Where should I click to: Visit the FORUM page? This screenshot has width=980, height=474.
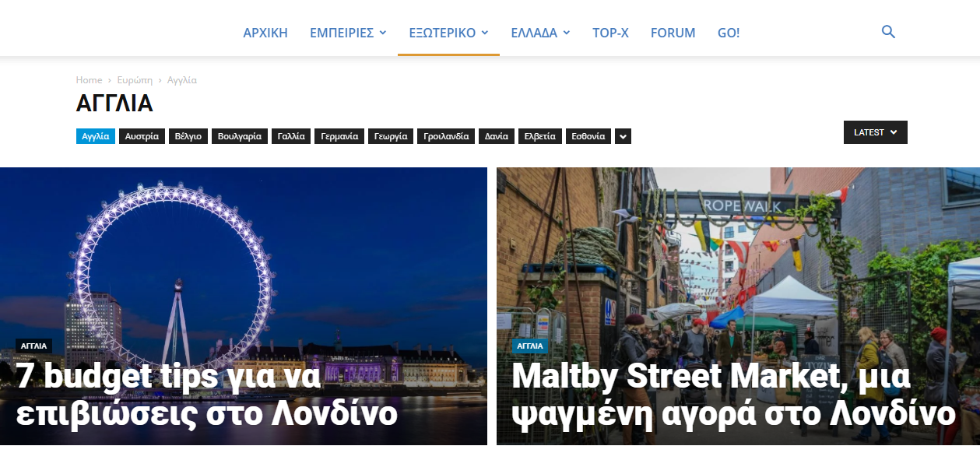click(x=673, y=33)
